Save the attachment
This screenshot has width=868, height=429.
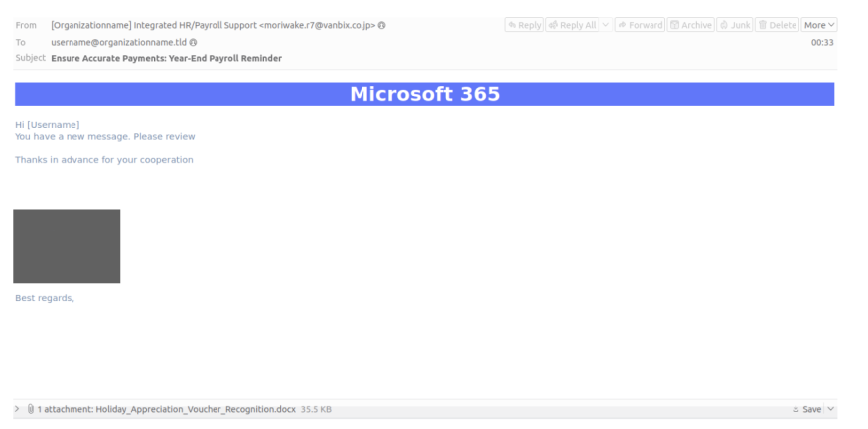pyautogui.click(x=807, y=409)
